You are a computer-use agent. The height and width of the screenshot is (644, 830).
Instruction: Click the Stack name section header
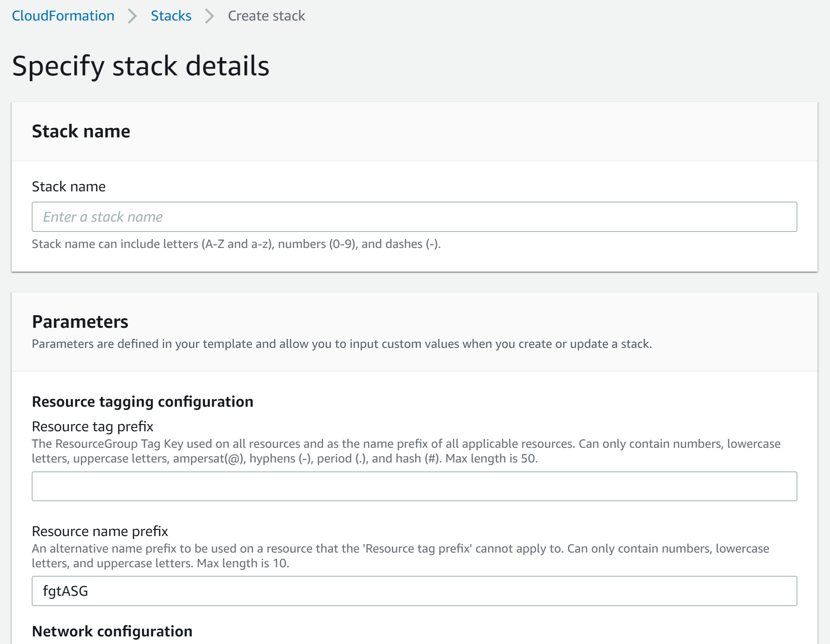(81, 131)
